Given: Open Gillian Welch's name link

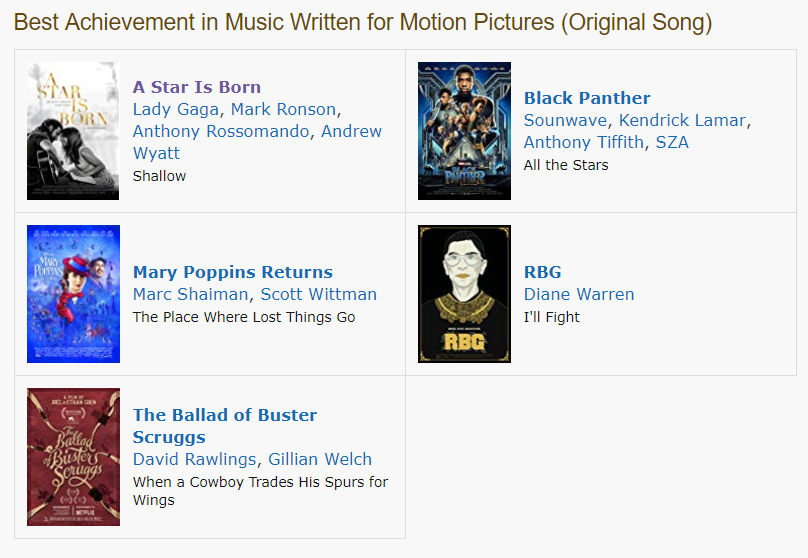Looking at the screenshot, I should click(320, 459).
